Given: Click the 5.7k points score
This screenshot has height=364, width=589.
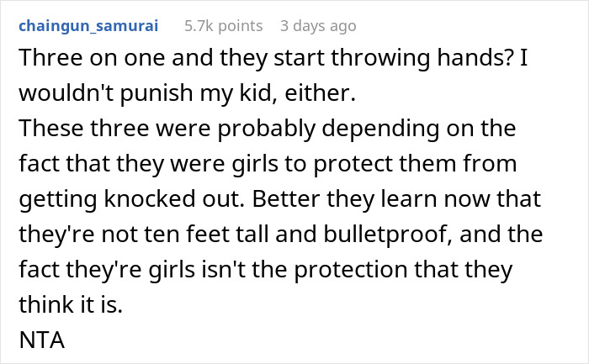Looking at the screenshot, I should (x=224, y=26).
